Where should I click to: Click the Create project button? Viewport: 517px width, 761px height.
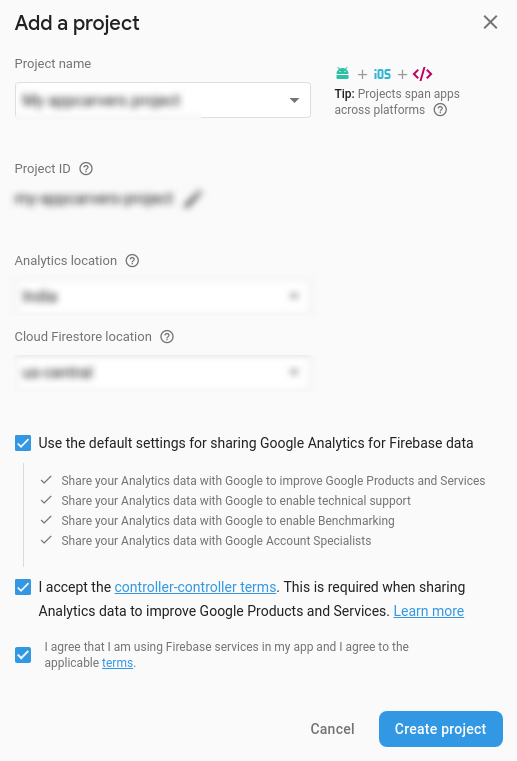point(441,729)
